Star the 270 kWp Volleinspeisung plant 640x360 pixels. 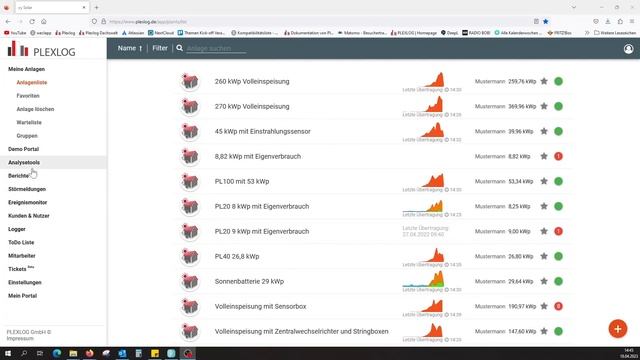(x=544, y=106)
